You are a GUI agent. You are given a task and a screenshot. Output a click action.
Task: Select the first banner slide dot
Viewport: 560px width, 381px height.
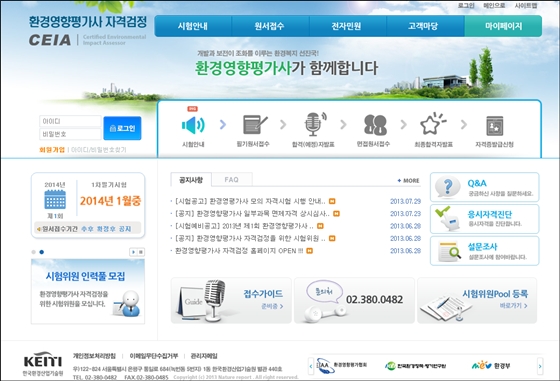click(34, 252)
